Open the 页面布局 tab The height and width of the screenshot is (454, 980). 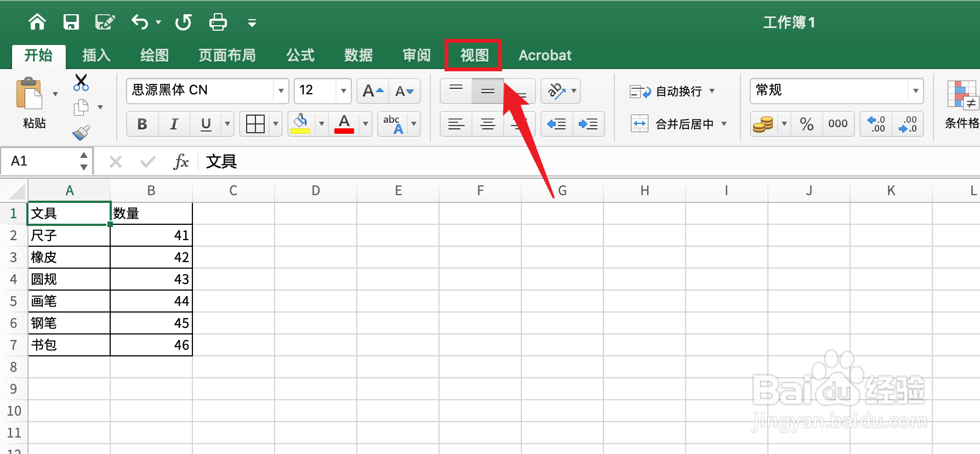[227, 55]
